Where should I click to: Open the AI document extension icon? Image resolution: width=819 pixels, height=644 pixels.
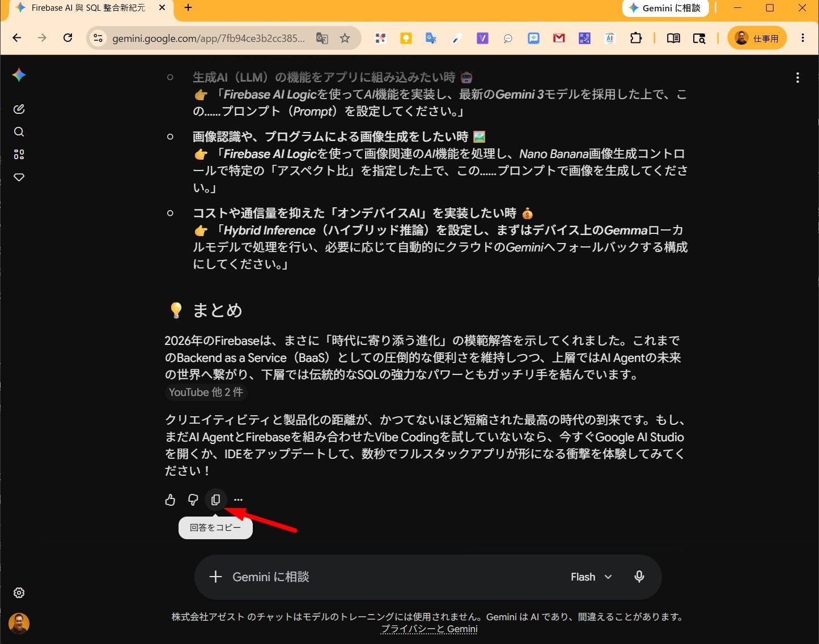point(610,38)
